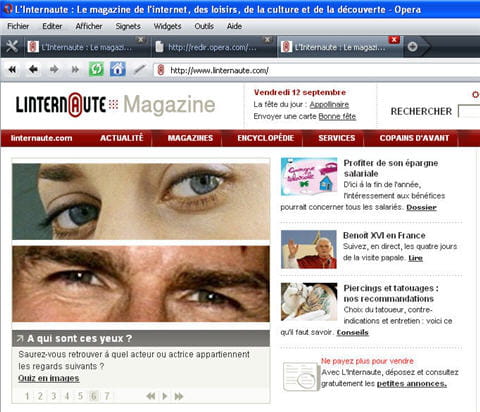Open 'Profiter de son épargne salariale' headline
Viewport: 480px width, 412px height.
tap(391, 168)
